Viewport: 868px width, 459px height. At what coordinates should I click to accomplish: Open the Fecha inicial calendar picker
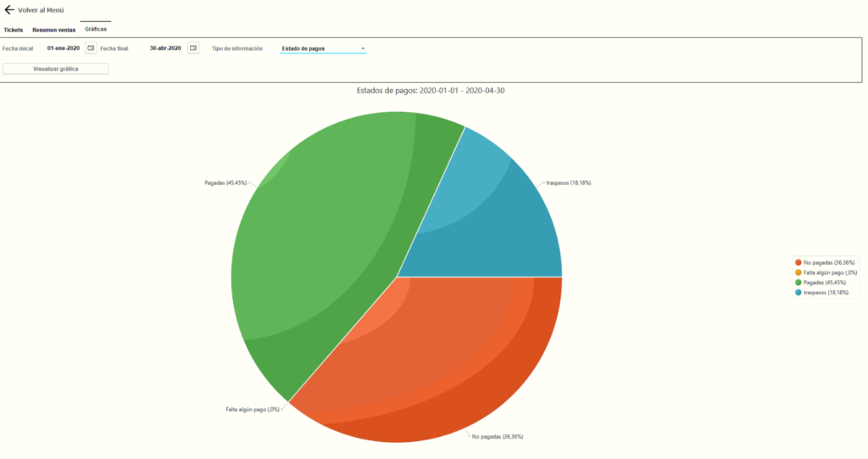(x=91, y=48)
